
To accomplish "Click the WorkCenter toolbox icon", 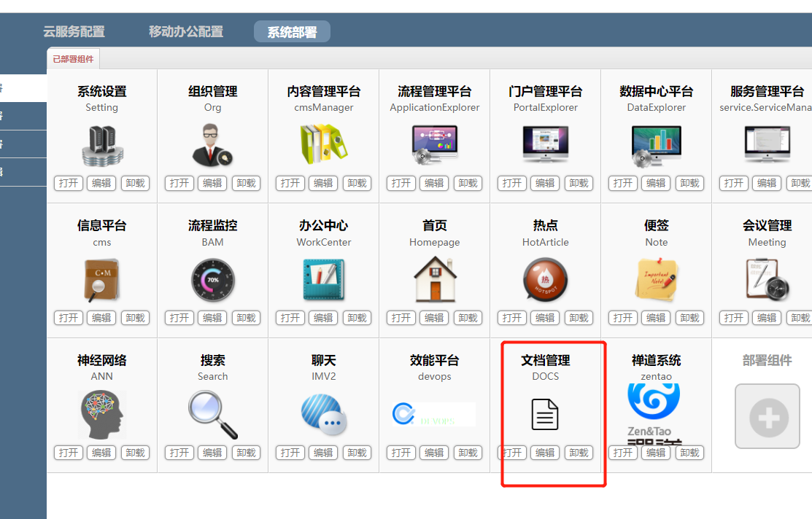I will pos(324,280).
